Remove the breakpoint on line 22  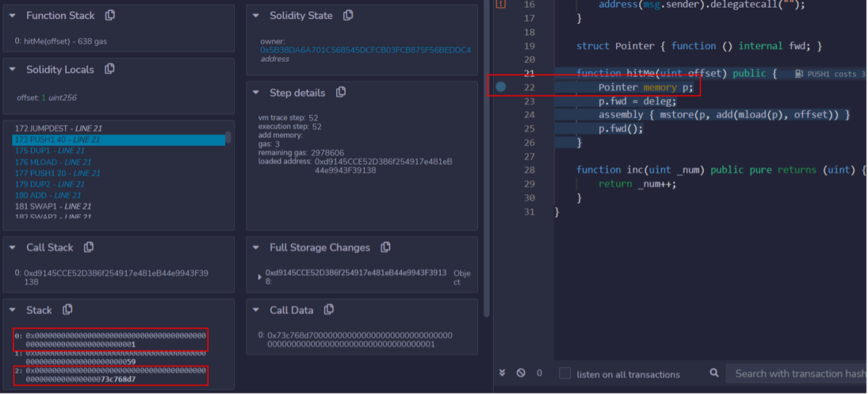tap(500, 87)
